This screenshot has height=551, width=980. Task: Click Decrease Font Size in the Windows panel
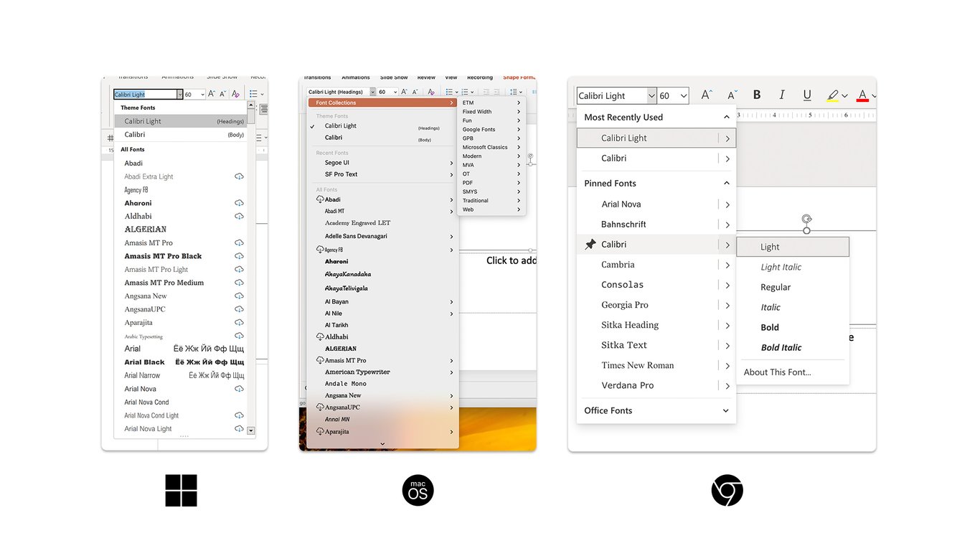223,94
